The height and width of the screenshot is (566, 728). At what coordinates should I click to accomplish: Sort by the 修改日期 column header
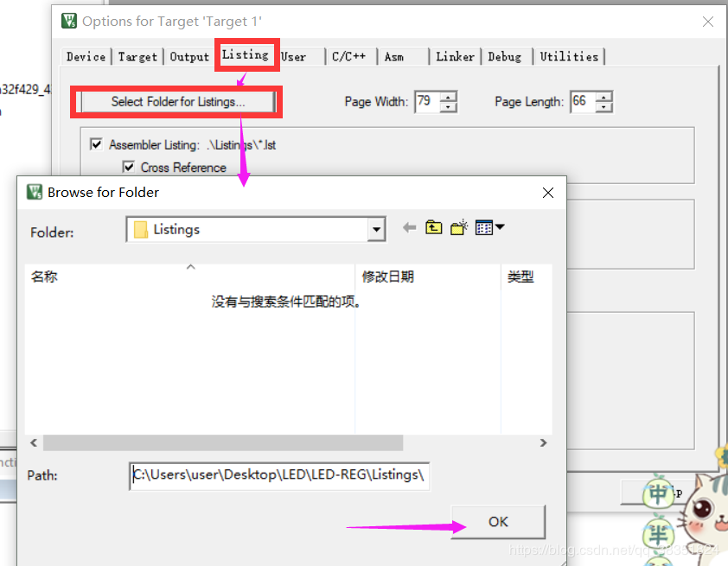coord(428,277)
